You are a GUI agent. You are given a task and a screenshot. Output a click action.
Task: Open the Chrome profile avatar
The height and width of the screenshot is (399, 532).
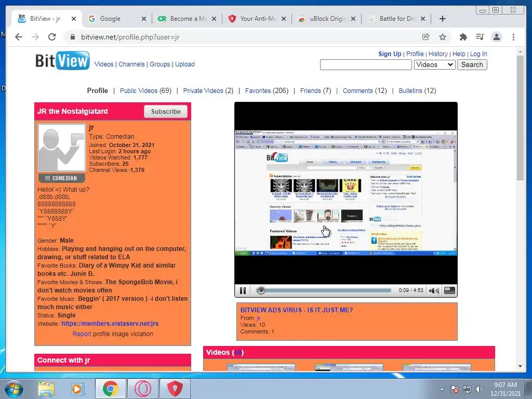coord(497,37)
